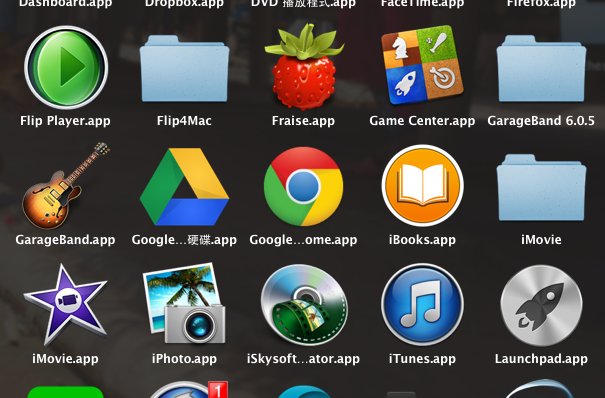
Task: Open the iBooks app icon
Action: [422, 186]
